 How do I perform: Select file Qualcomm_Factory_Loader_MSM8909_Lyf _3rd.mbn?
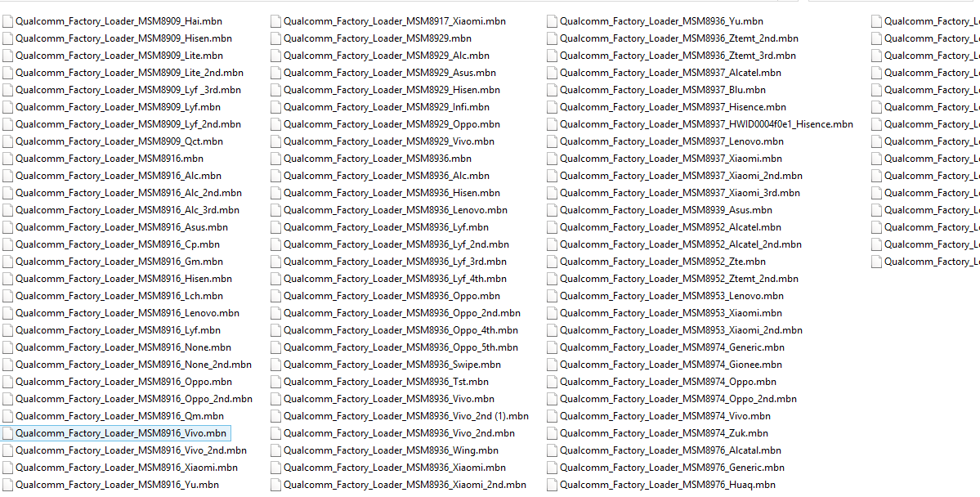tap(128, 90)
